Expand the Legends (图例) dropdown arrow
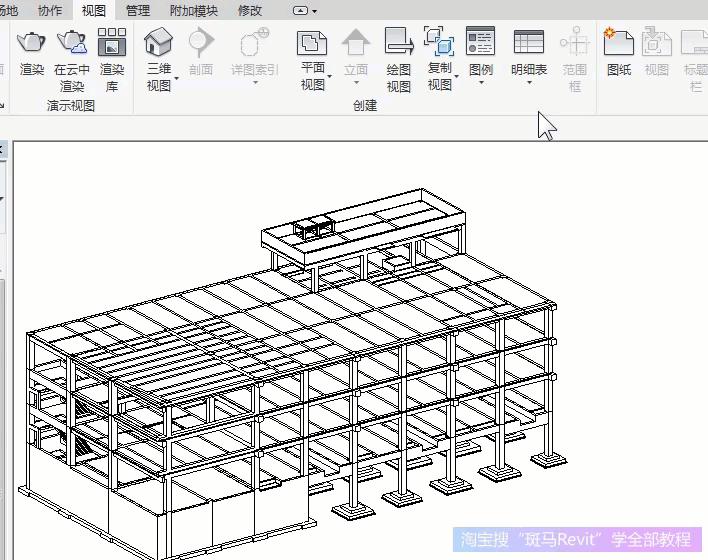The height and width of the screenshot is (560, 708). click(481, 84)
